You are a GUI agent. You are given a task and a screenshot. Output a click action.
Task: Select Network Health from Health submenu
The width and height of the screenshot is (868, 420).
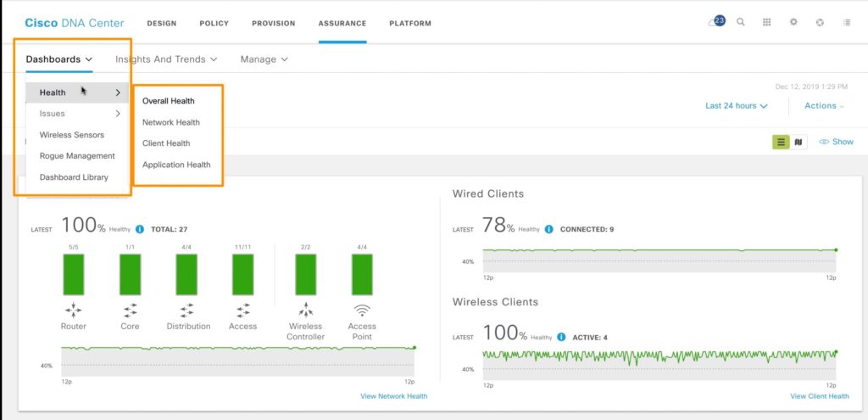171,122
